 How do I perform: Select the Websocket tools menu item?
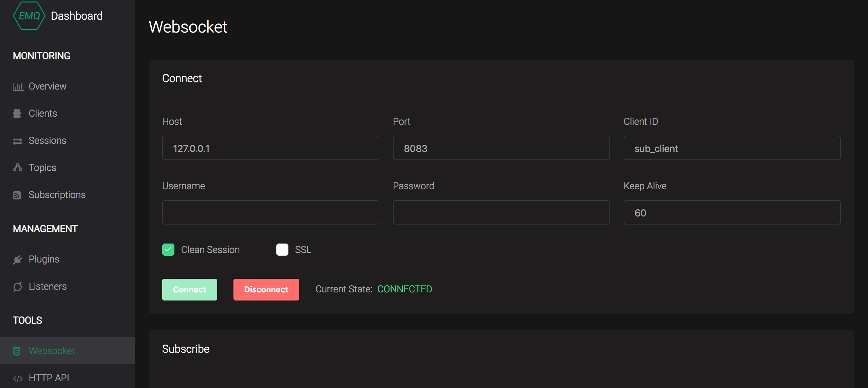click(x=52, y=350)
